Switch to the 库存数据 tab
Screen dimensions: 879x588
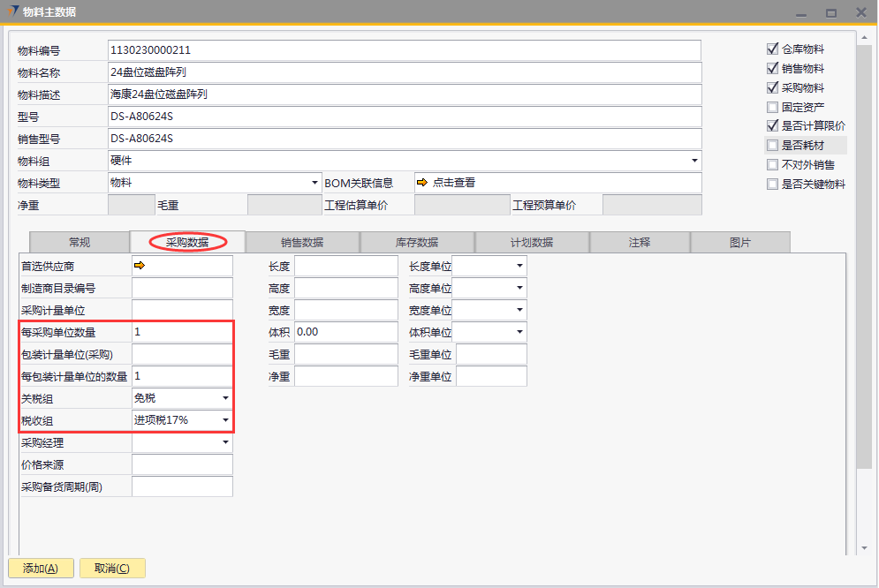point(417,242)
